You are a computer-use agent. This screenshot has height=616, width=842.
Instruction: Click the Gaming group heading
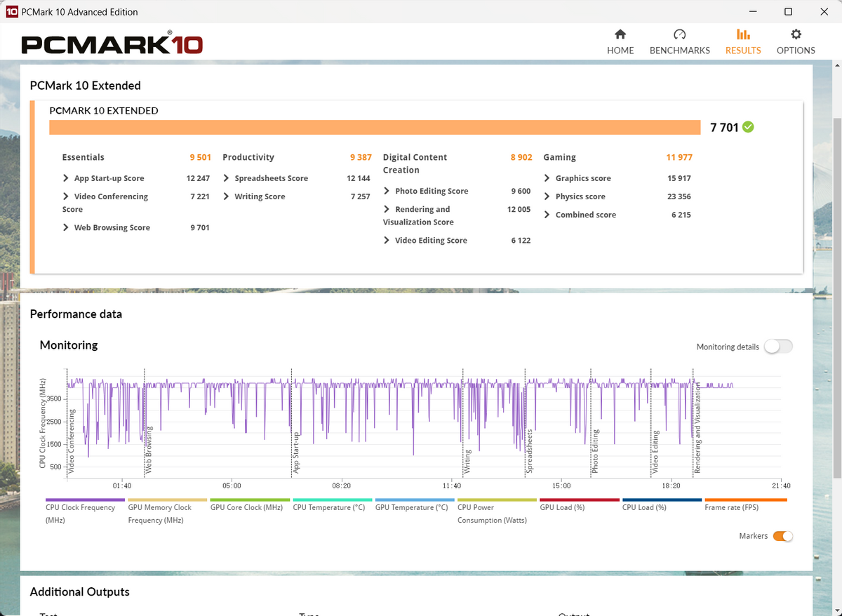coord(560,157)
